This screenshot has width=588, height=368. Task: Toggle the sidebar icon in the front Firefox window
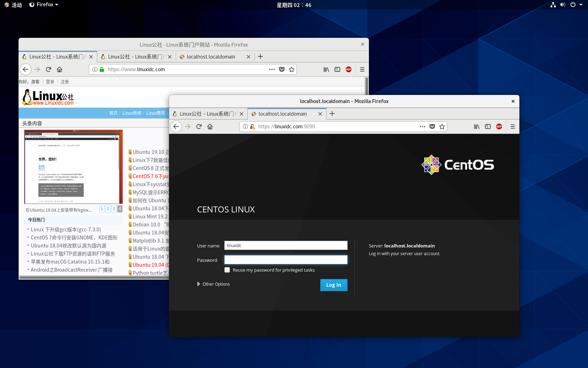click(488, 127)
